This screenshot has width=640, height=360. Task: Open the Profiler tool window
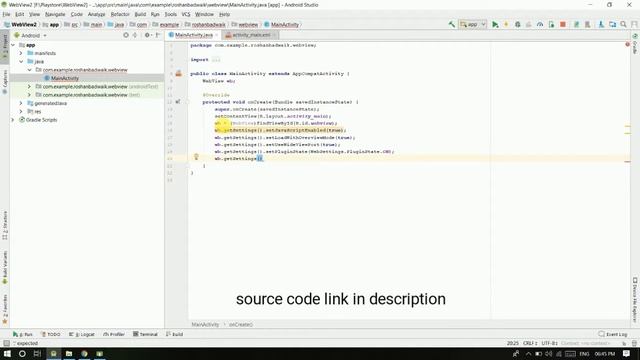pyautogui.click(x=113, y=334)
